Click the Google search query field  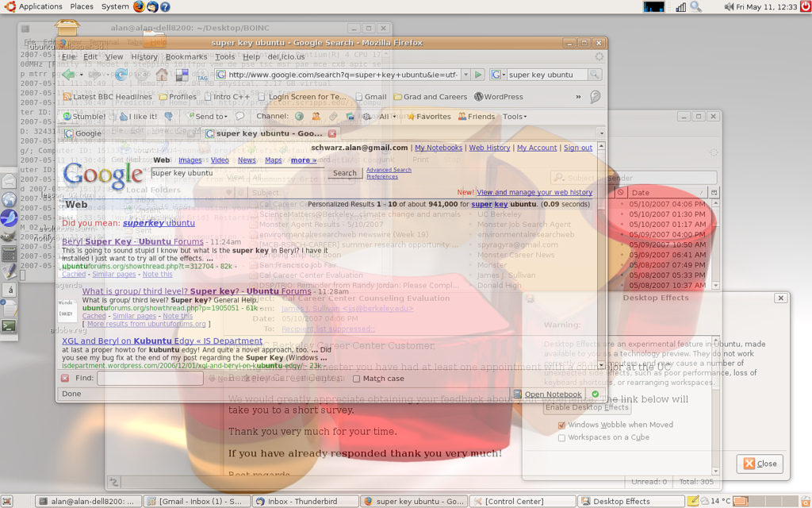coord(238,173)
